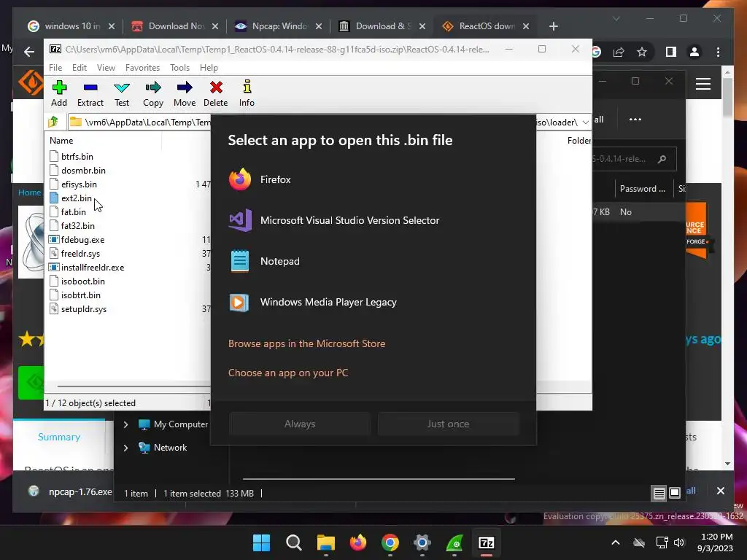The image size is (747, 560).
Task: Open the Edit menu in 7-Zip
Action: [79, 68]
